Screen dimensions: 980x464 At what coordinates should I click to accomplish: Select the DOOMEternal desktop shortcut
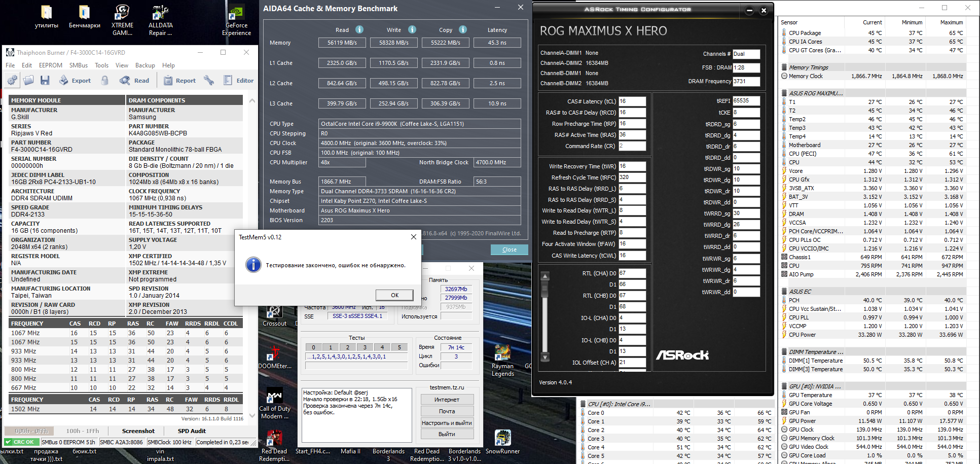275,357
